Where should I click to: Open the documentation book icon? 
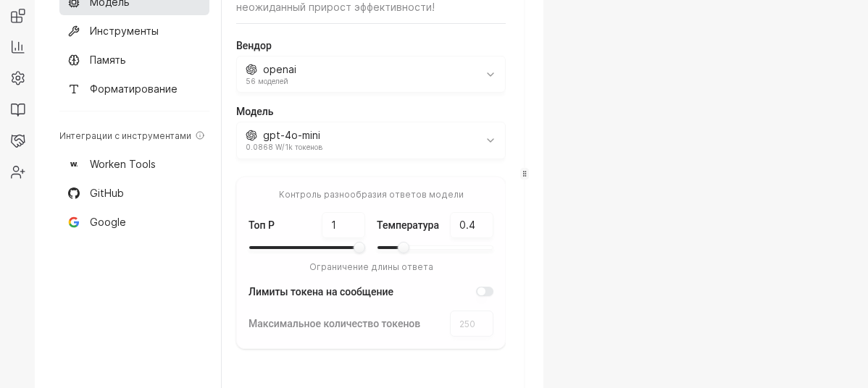click(x=18, y=109)
